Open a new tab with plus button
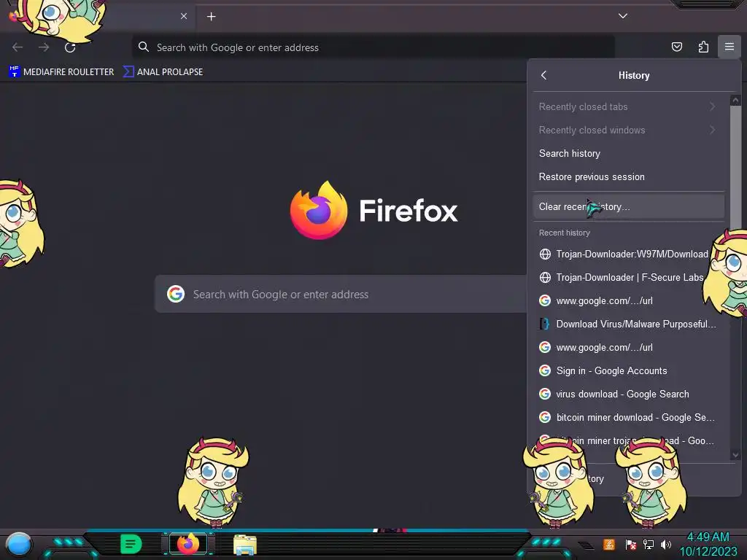 tap(211, 17)
